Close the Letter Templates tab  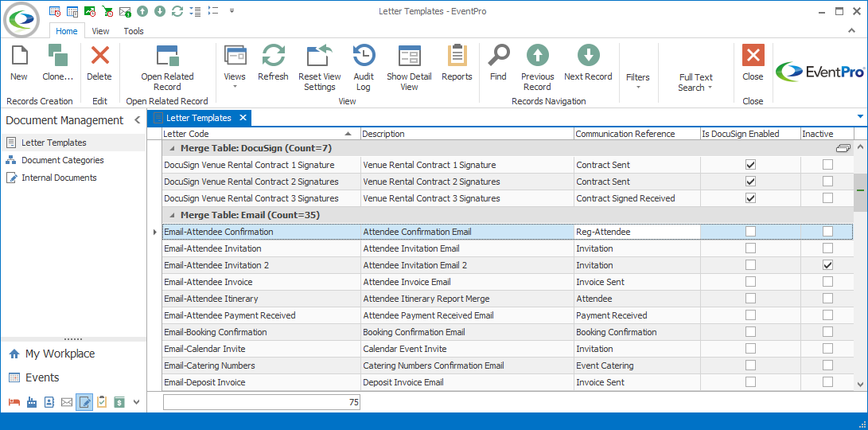click(243, 118)
